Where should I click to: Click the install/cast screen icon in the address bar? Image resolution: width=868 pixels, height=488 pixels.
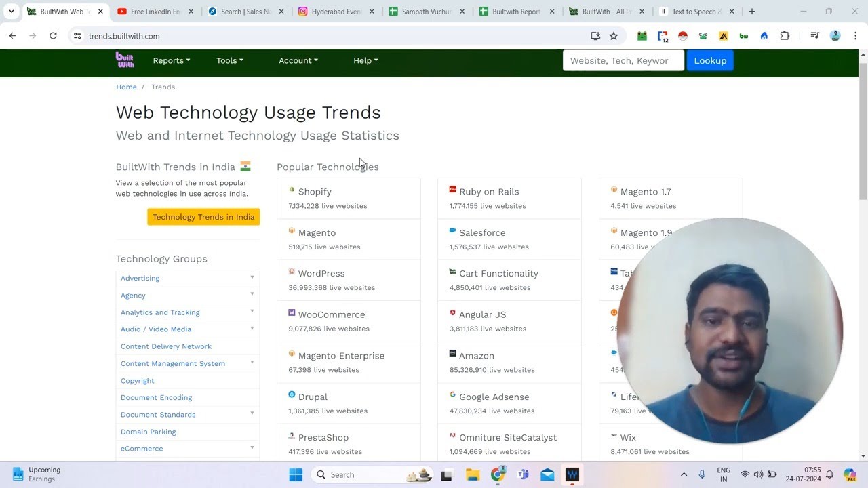click(x=595, y=36)
